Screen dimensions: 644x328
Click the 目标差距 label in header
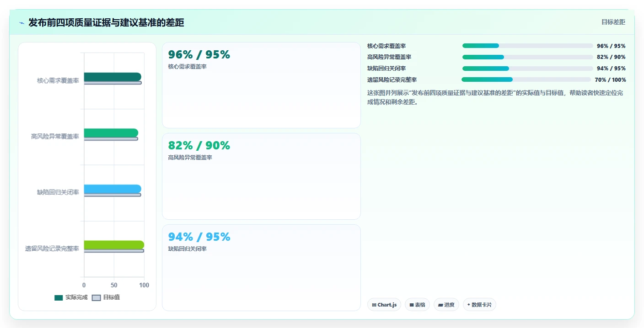point(613,22)
